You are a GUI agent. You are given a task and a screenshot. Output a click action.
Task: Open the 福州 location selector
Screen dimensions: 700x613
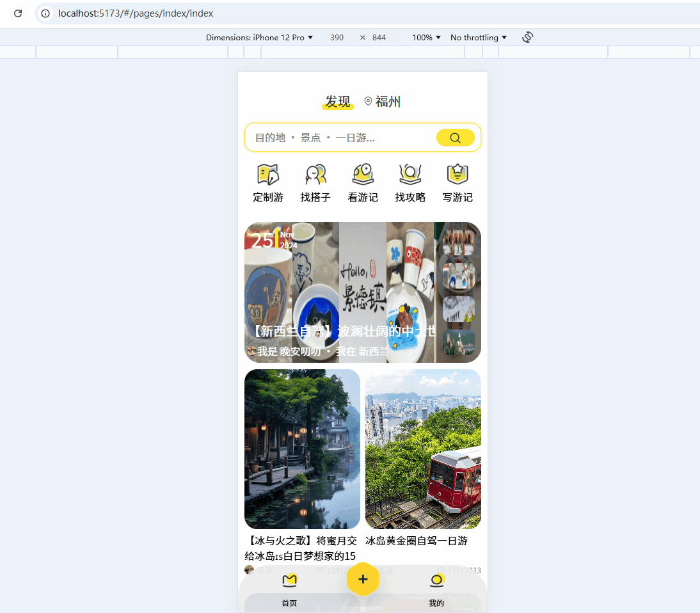tap(383, 102)
